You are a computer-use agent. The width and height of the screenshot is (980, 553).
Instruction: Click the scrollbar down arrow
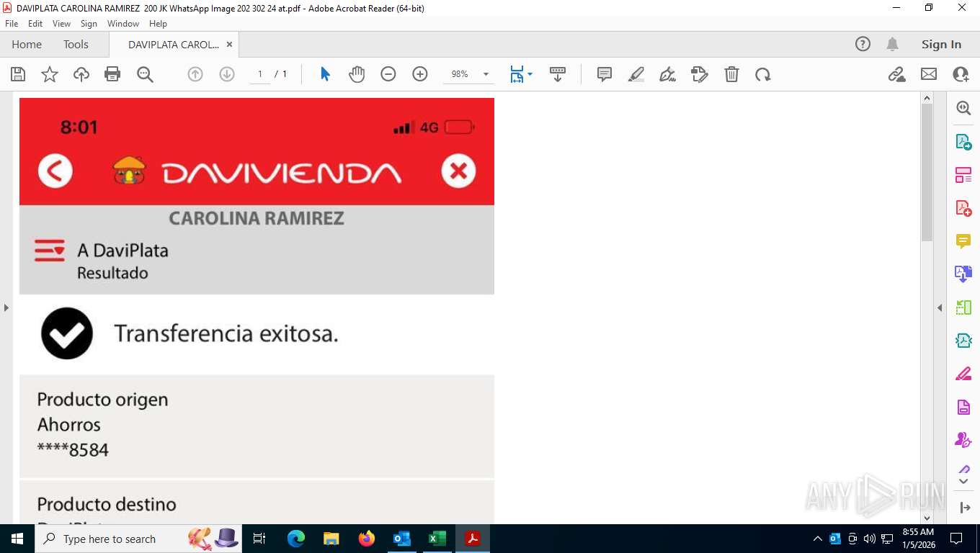pos(927,517)
